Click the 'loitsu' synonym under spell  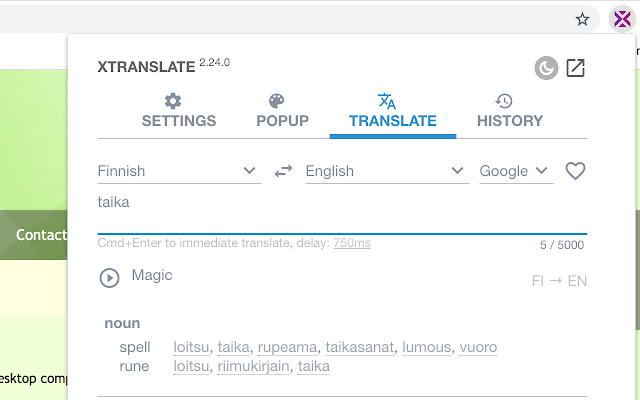click(192, 348)
